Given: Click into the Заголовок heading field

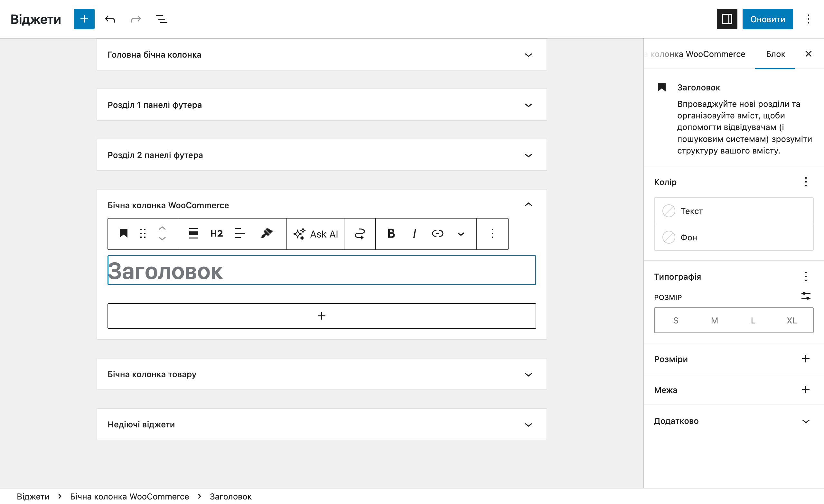Looking at the screenshot, I should click(x=322, y=270).
